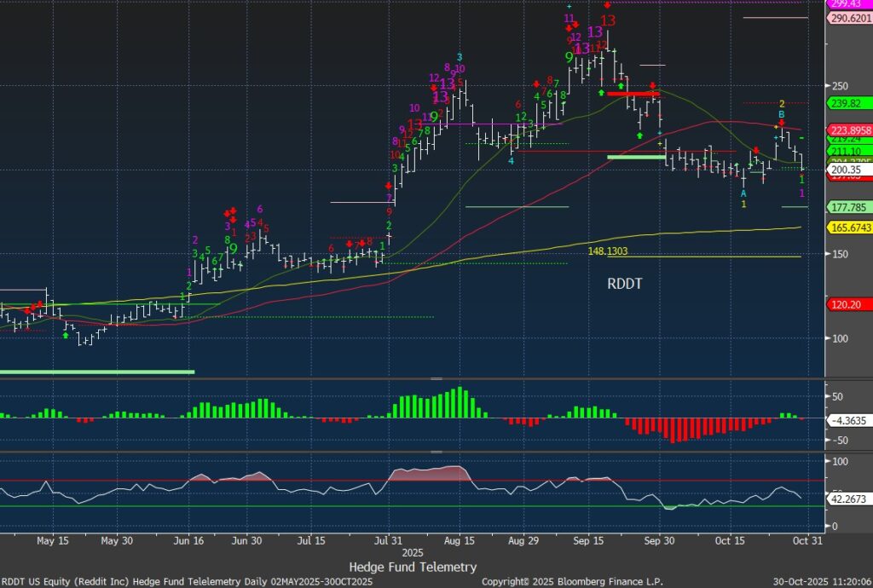This screenshot has height=588, width=873.
Task: Click the green up arrow at May low
Action: 66,335
